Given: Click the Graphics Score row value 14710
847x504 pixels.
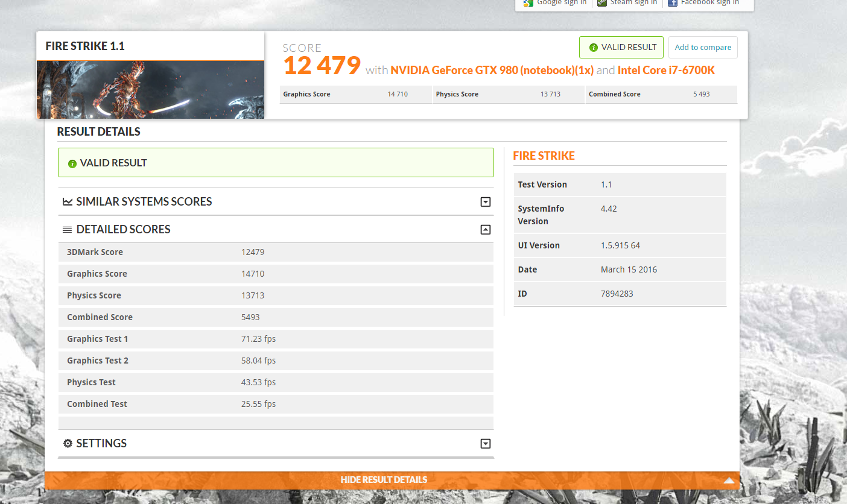Looking at the screenshot, I should coord(253,274).
